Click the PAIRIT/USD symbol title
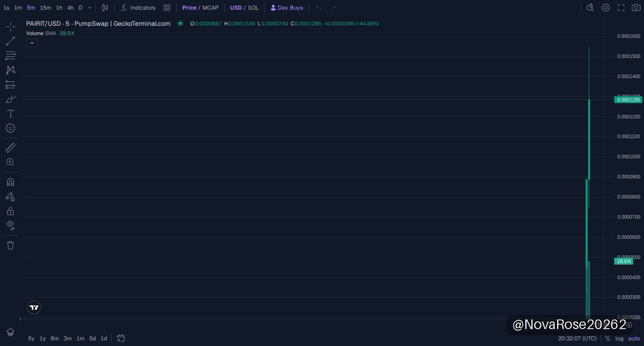This screenshot has height=346, width=644. tap(98, 24)
